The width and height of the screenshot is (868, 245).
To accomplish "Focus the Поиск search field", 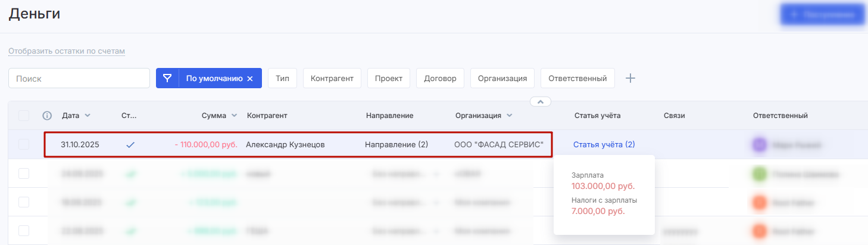I will tap(79, 78).
